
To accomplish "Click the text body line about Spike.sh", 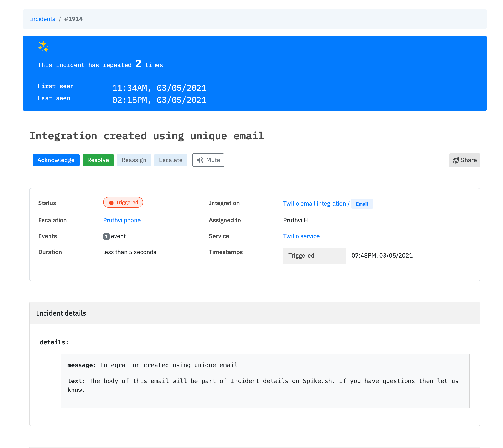I will 263,385.
